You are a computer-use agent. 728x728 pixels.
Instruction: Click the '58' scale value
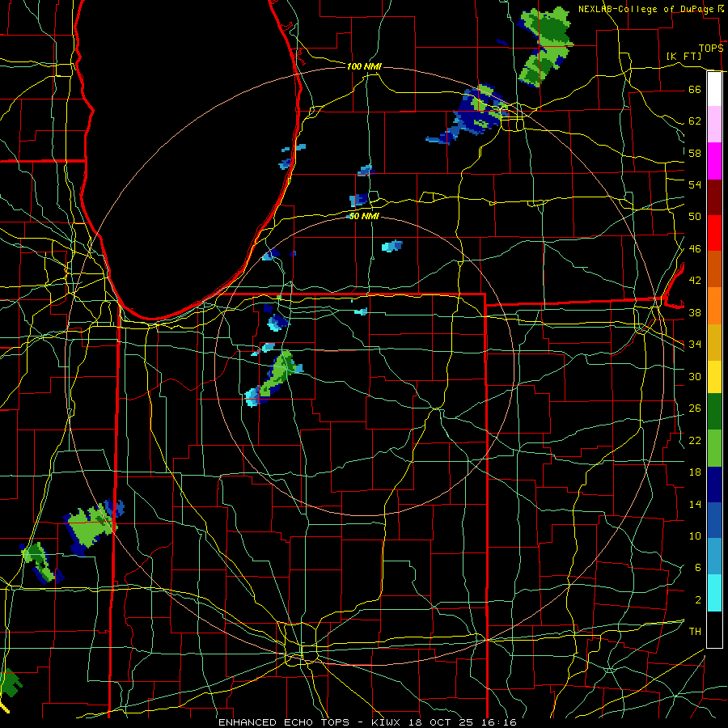[695, 153]
